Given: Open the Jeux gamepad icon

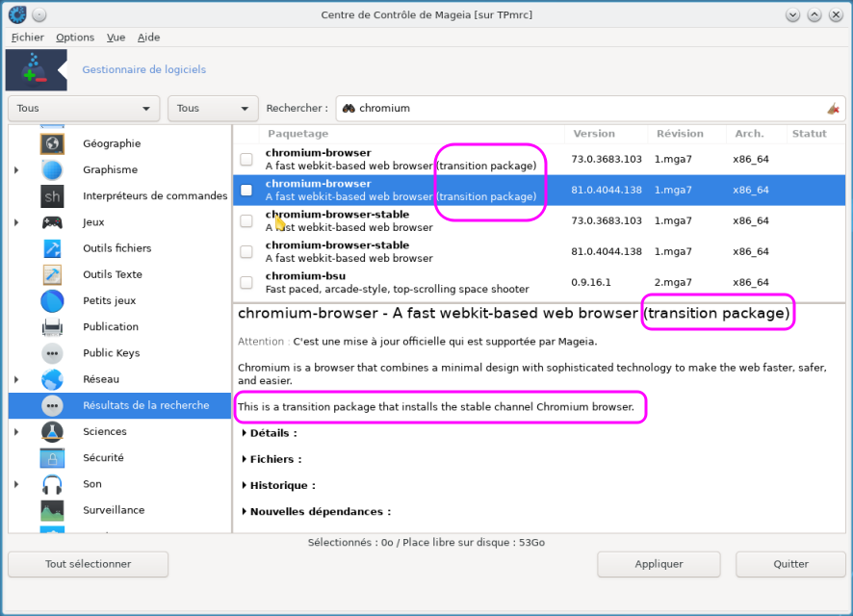Looking at the screenshot, I should coord(52,222).
